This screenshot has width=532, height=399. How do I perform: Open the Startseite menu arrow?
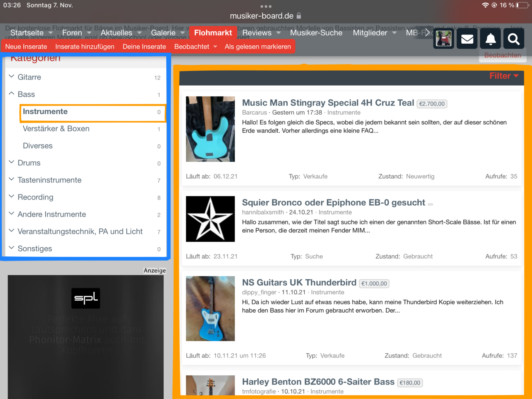coord(51,33)
